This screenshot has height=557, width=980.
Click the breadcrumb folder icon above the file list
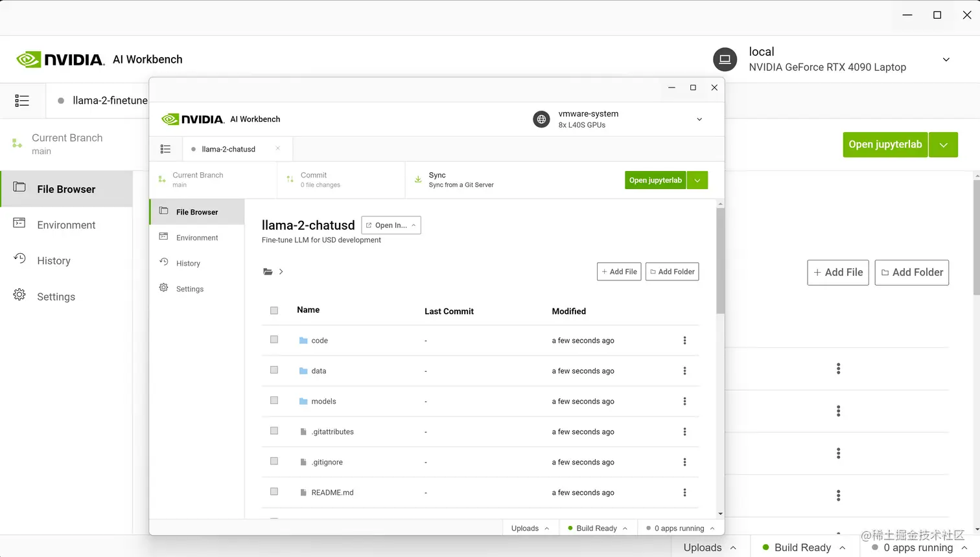pyautogui.click(x=268, y=271)
